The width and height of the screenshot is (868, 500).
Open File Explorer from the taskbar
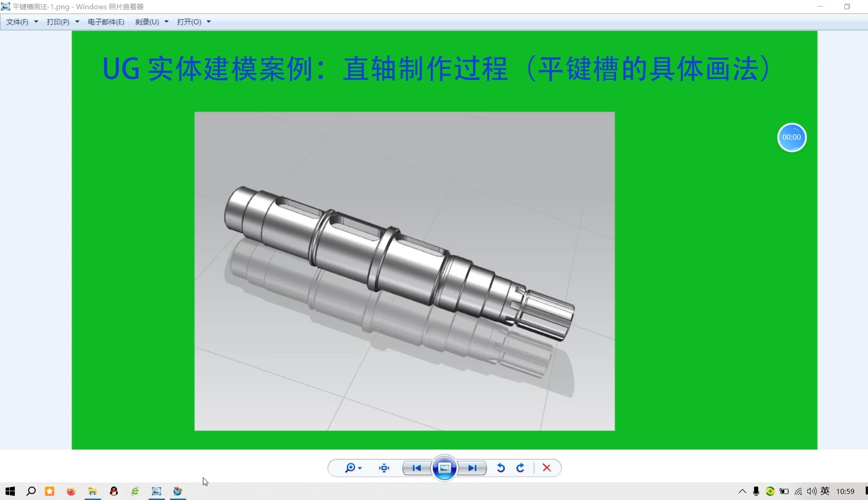coord(93,491)
